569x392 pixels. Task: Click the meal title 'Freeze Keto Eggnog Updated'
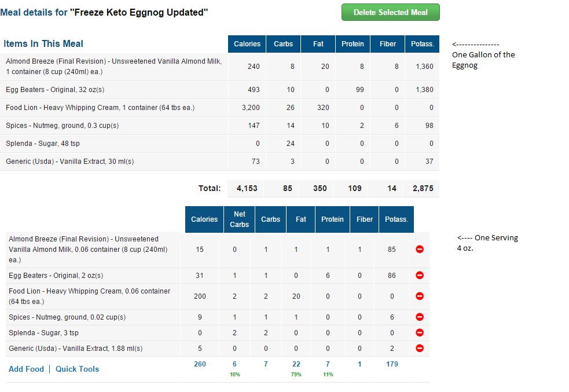point(138,12)
